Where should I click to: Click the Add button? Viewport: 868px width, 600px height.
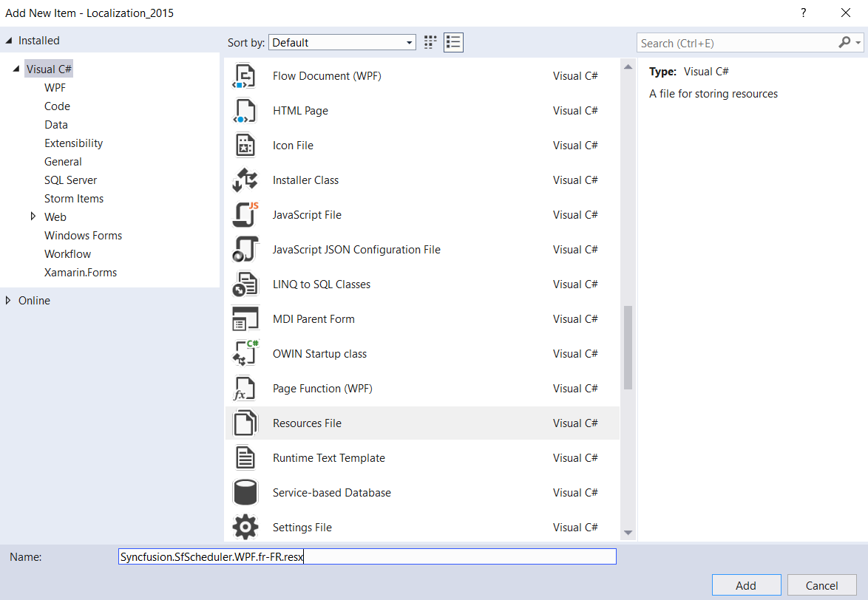[746, 585]
